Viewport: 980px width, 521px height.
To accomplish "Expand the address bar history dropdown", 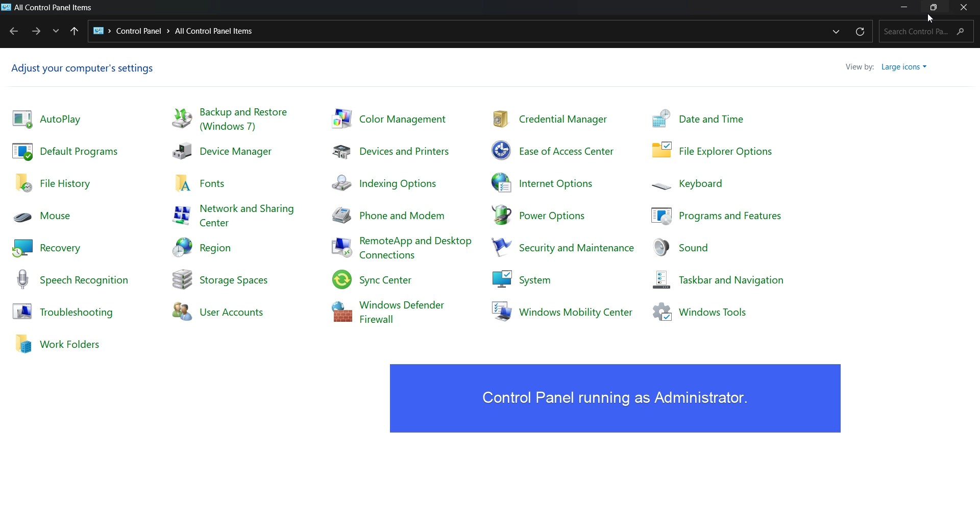I will point(836,32).
